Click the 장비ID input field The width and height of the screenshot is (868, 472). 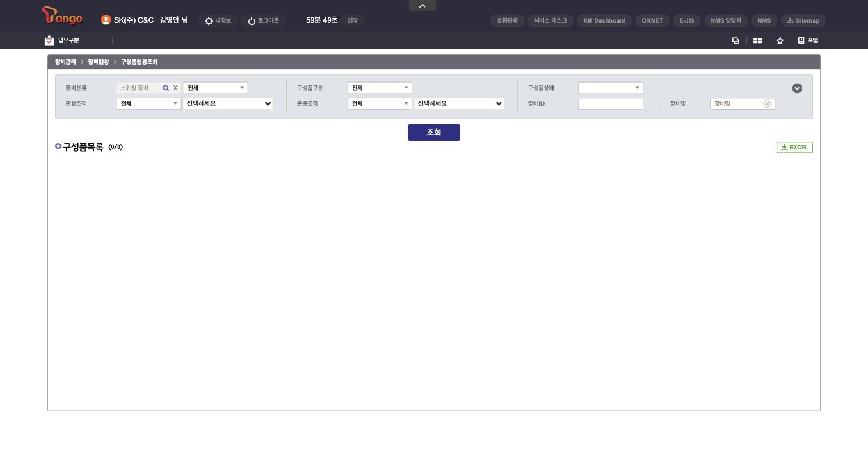pos(611,103)
